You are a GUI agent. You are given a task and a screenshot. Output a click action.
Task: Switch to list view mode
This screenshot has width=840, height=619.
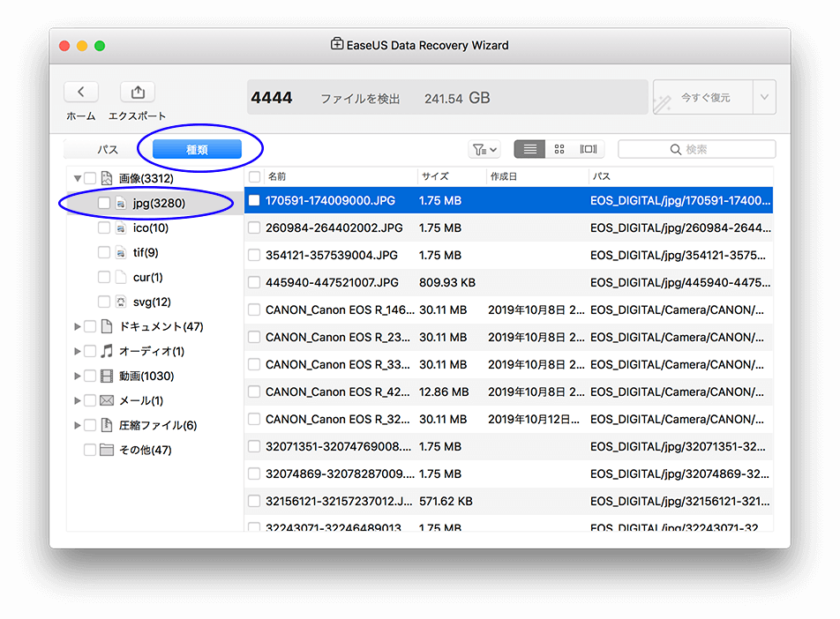pyautogui.click(x=529, y=149)
